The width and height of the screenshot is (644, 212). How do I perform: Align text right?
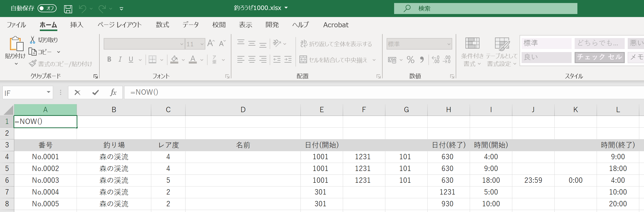[x=263, y=59]
